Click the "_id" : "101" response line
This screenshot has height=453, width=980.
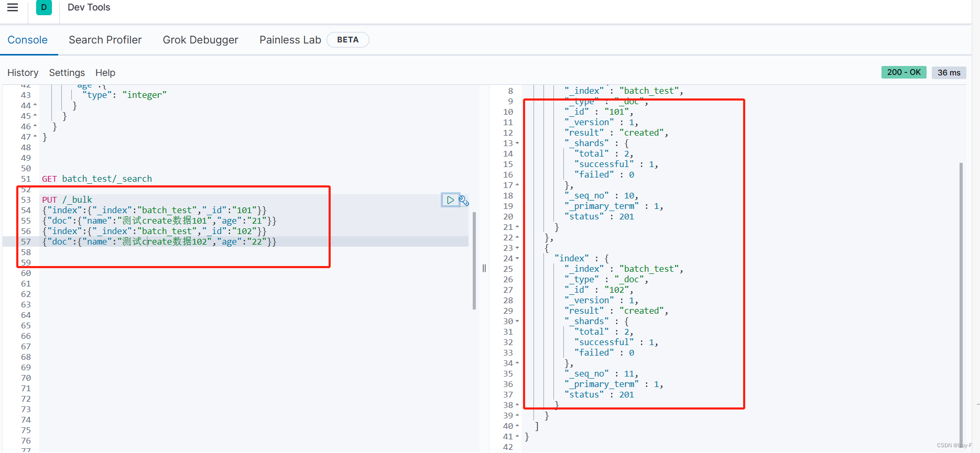(599, 112)
